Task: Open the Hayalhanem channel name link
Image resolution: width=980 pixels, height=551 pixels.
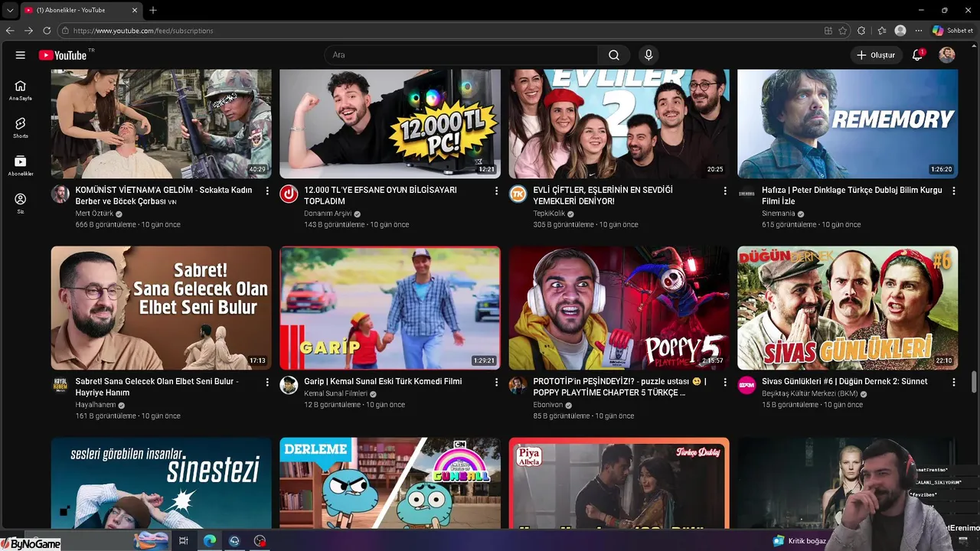Action: [95, 405]
